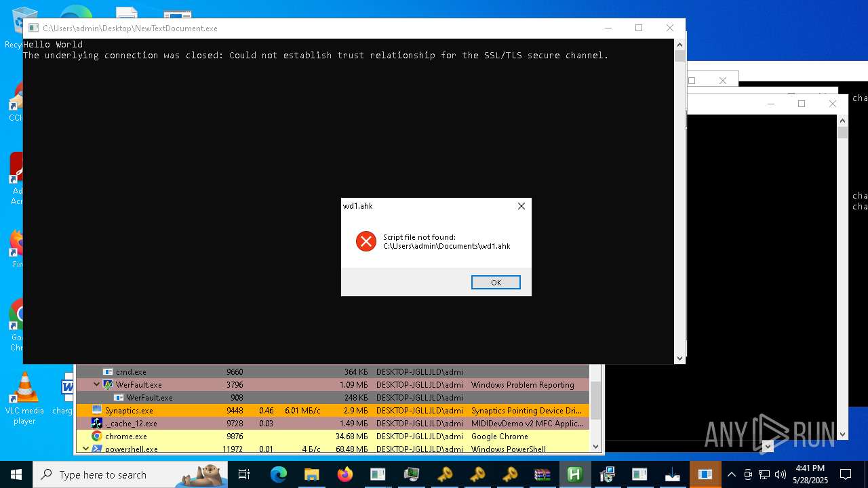Viewport: 868px width, 488px height.
Task: Minimize the NewTextDocument.exe console window
Action: [x=608, y=28]
